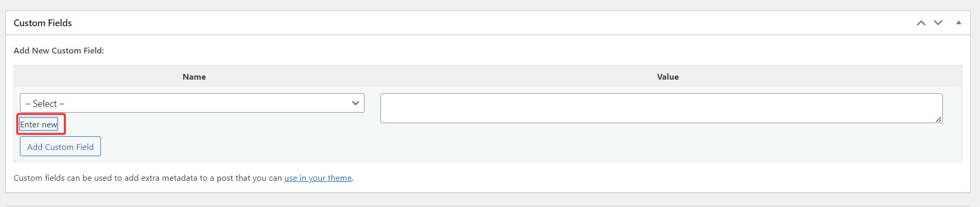980x207 pixels.
Task: Move the Custom Fields panel down
Action: [x=938, y=23]
